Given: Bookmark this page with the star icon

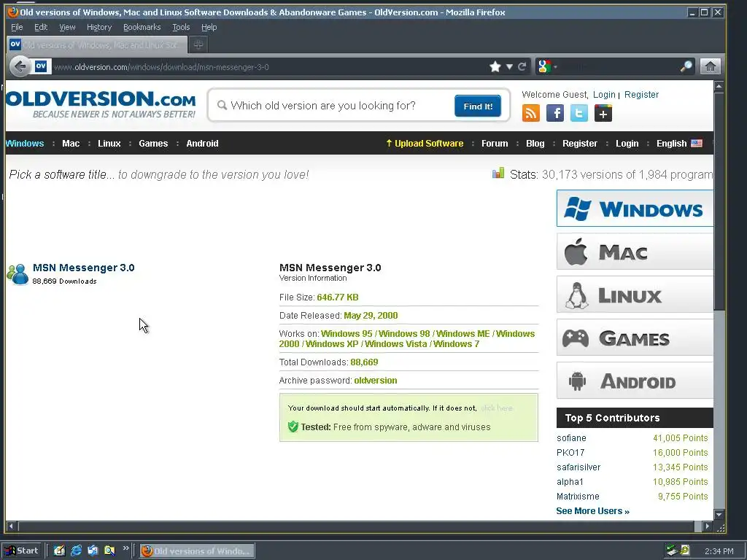Looking at the screenshot, I should click(495, 66).
